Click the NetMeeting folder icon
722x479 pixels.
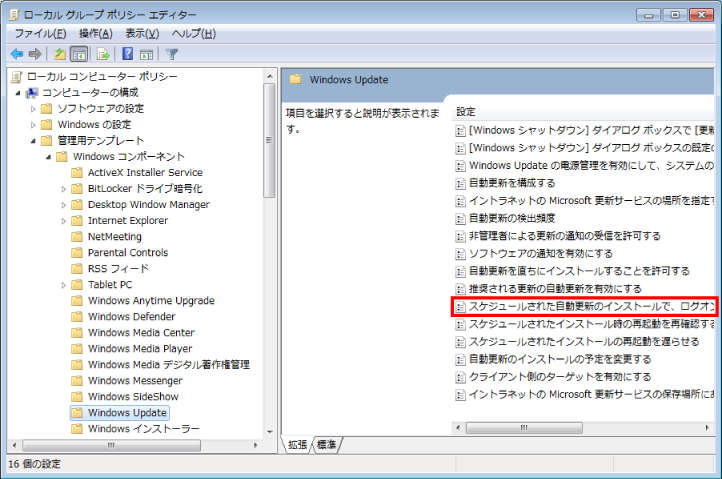(77, 237)
